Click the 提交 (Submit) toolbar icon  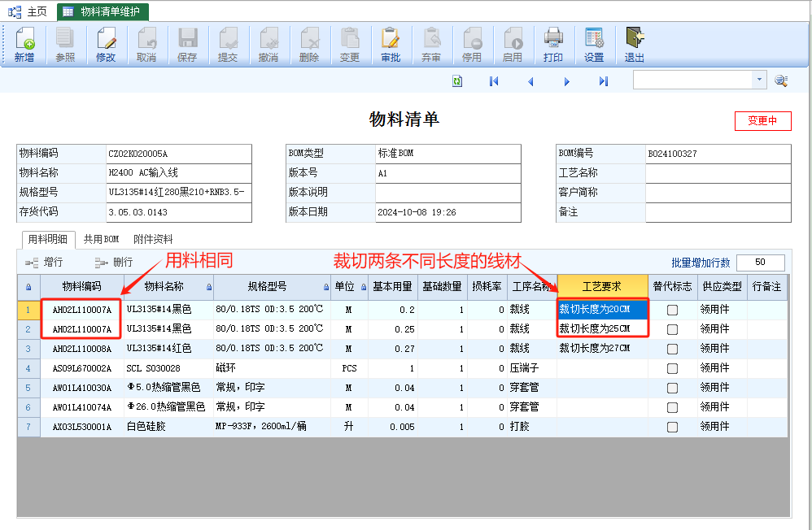click(x=228, y=45)
